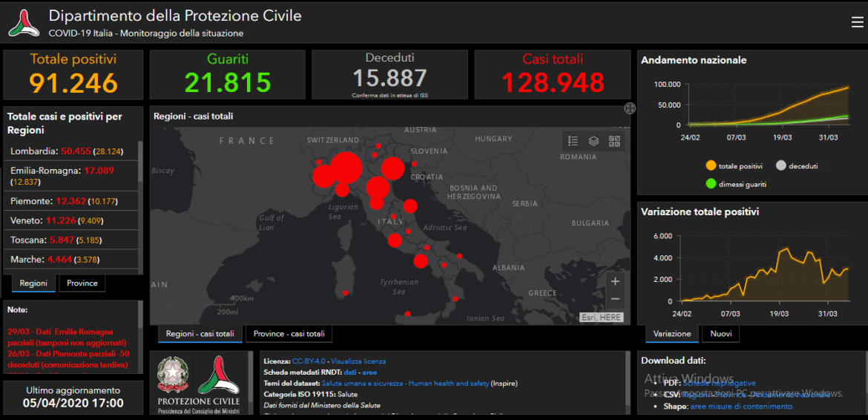
Task: Open the RNDT dati metadata link
Action: pos(350,373)
